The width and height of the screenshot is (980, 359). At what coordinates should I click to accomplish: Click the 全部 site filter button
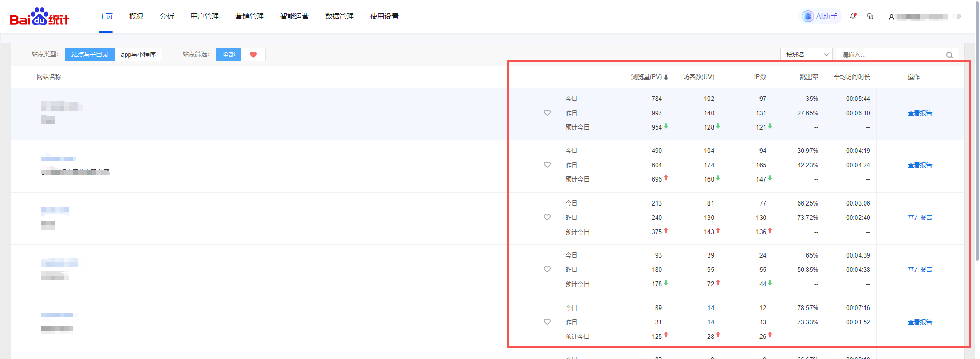[x=229, y=55]
